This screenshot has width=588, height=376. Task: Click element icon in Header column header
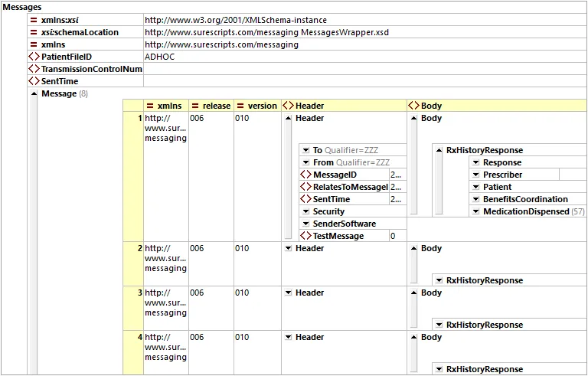click(288, 106)
